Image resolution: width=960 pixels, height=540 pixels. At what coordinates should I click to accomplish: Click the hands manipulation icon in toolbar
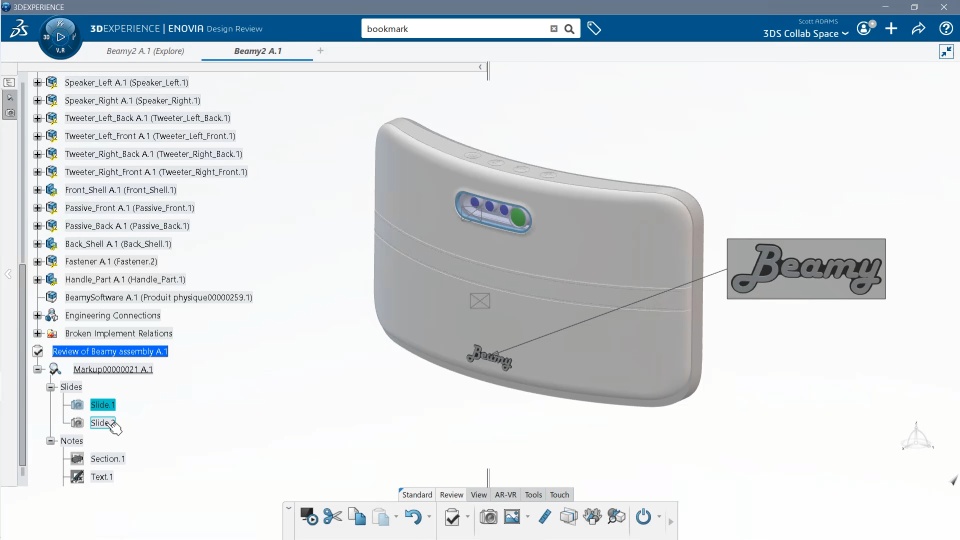coord(592,517)
